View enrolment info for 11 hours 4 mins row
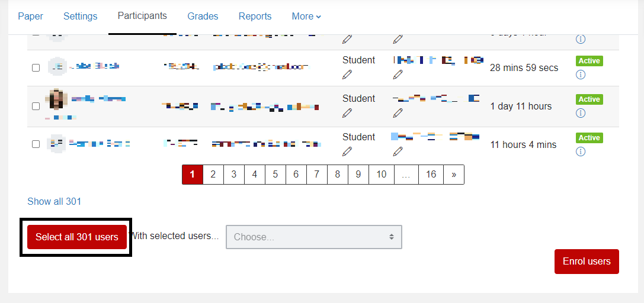 click(x=581, y=151)
